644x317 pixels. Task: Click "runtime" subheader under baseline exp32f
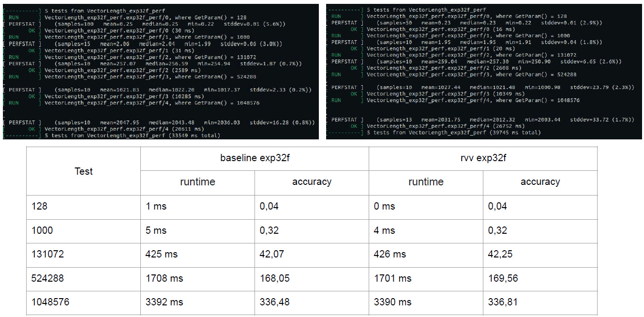(197, 182)
